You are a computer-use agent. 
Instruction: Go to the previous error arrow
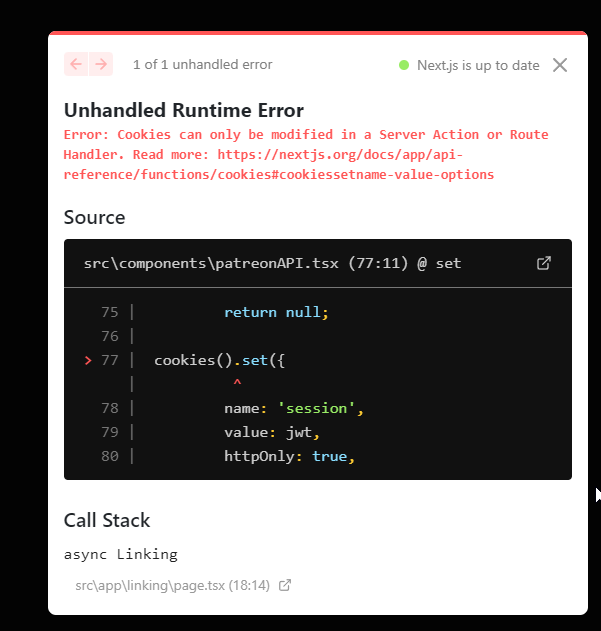coord(76,64)
